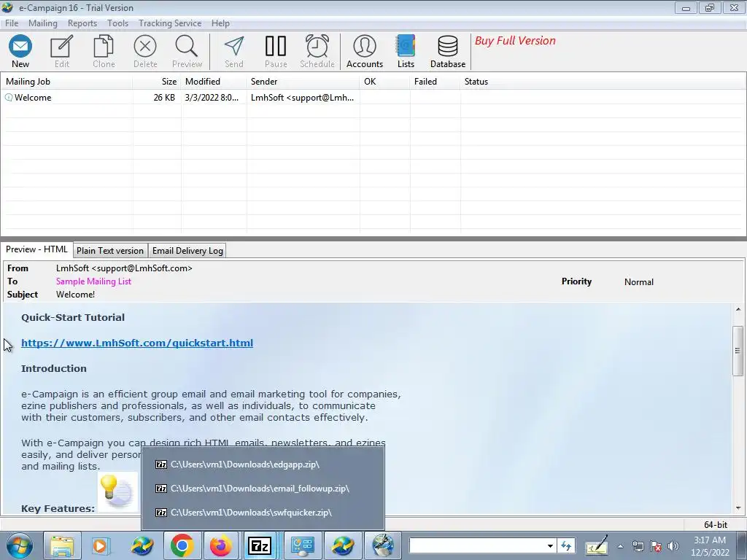Image resolution: width=747 pixels, height=560 pixels.
Task: Click preview scrollbar down arrow
Action: [738, 508]
